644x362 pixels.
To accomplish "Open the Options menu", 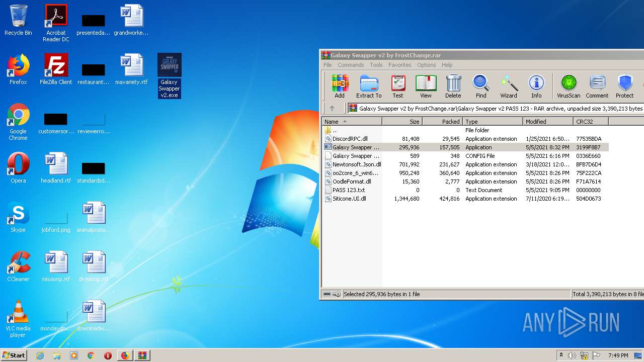I will click(426, 65).
